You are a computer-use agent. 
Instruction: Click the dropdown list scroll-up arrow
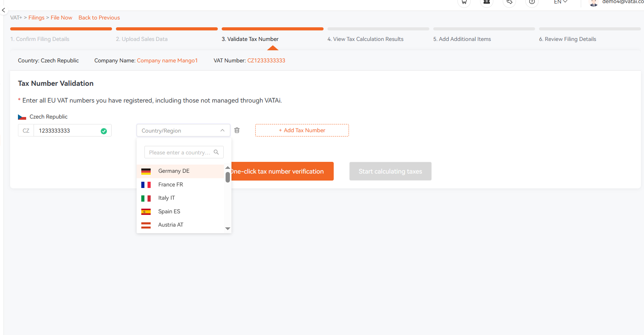228,168
